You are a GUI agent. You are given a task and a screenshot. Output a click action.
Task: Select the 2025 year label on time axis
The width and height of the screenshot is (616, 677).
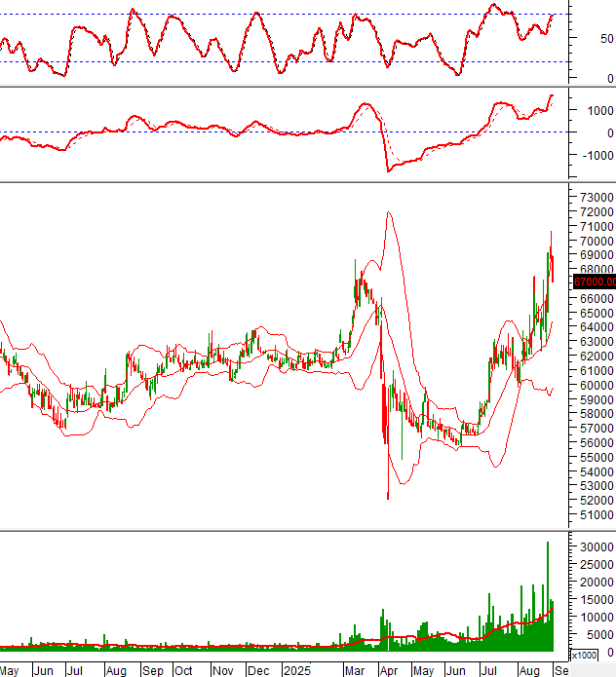[x=295, y=671]
